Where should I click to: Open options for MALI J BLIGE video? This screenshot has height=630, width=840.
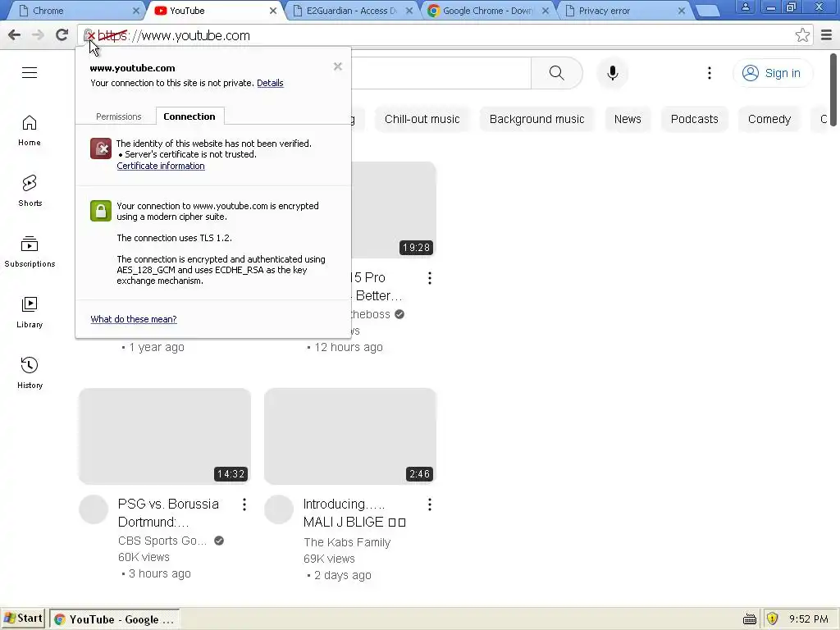click(430, 504)
